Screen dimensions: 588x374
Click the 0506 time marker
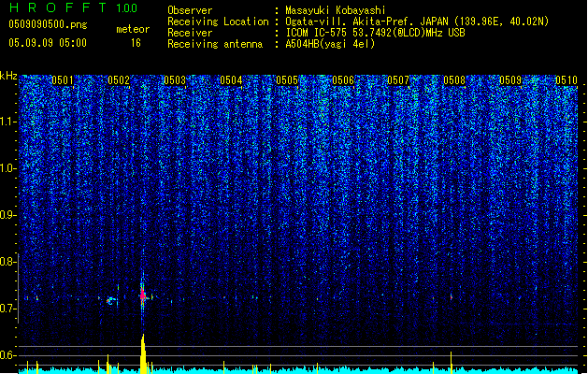point(343,80)
